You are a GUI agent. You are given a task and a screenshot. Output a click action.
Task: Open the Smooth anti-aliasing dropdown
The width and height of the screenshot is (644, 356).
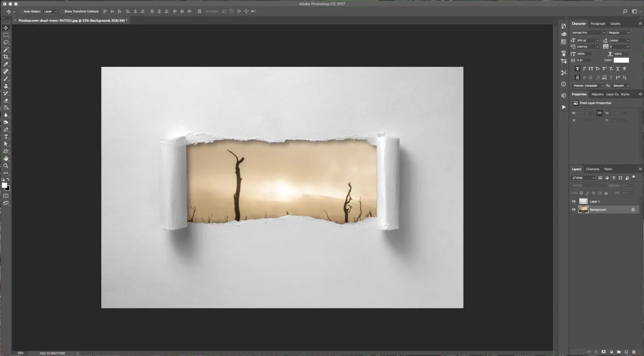coord(621,85)
